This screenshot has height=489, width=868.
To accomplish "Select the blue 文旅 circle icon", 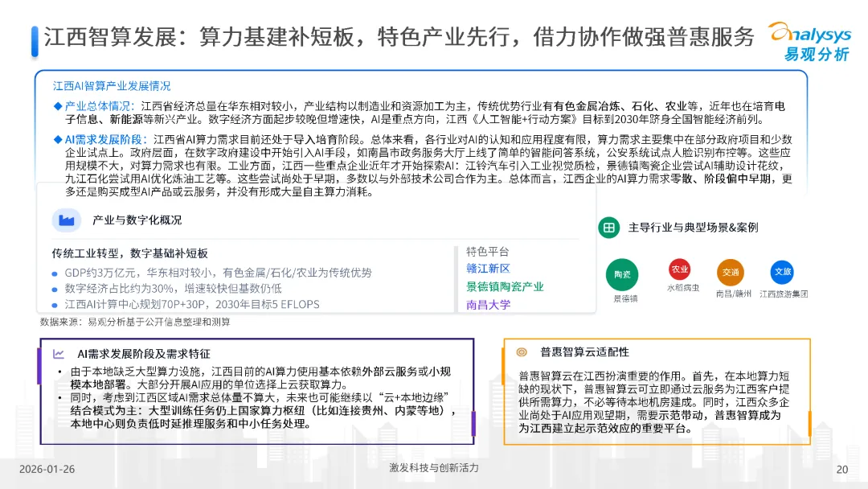I will (x=782, y=271).
